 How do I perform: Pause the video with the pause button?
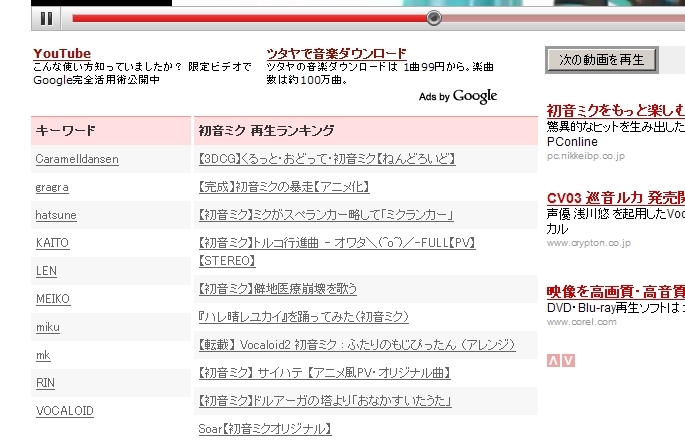click(x=46, y=18)
